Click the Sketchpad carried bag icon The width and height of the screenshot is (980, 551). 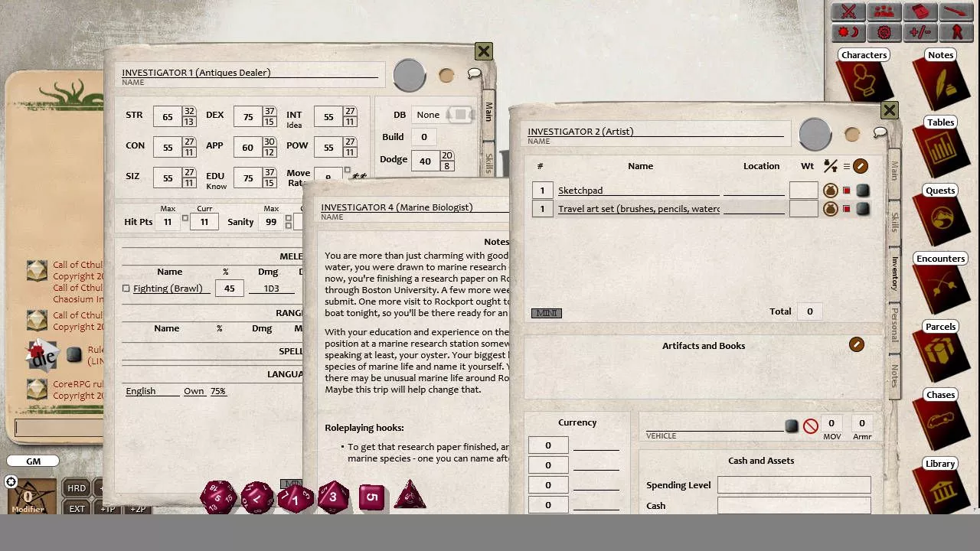[831, 191]
